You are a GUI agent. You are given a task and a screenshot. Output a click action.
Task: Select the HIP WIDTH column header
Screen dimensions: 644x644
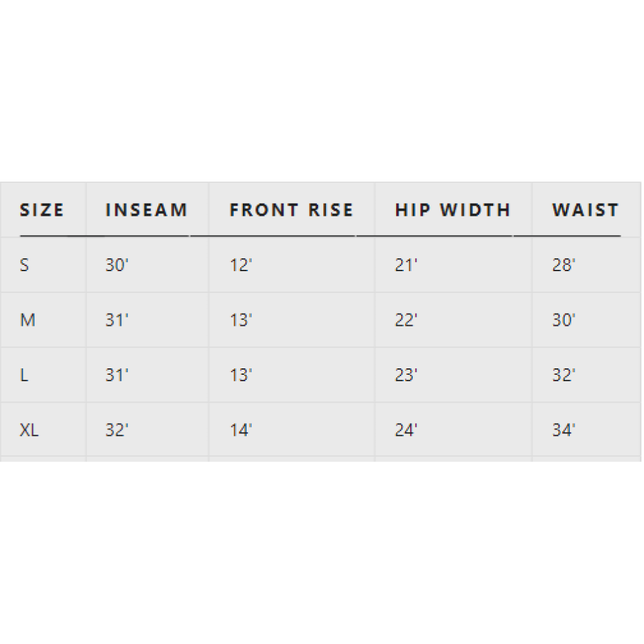[x=452, y=210]
